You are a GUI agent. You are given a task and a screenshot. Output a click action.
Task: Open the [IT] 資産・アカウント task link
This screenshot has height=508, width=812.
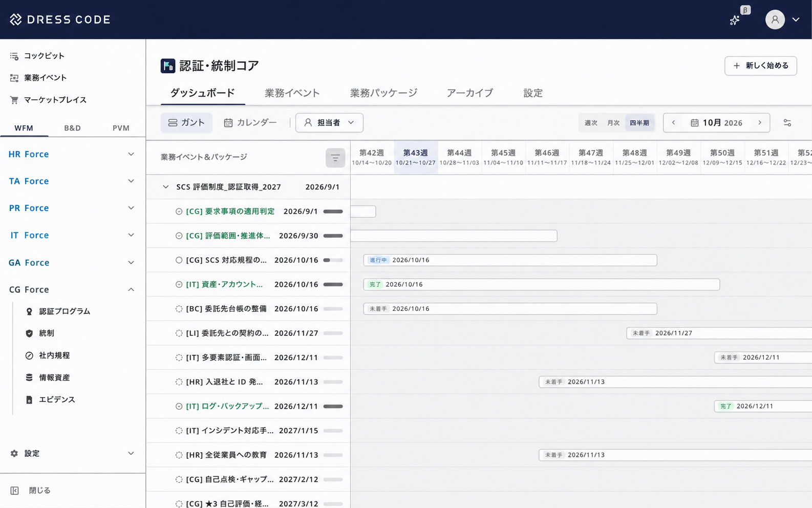click(x=224, y=284)
